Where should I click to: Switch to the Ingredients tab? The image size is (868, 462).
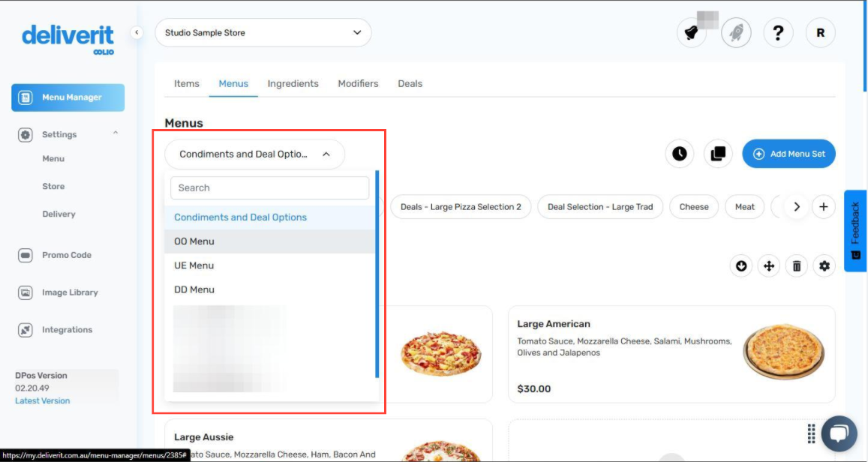point(293,83)
